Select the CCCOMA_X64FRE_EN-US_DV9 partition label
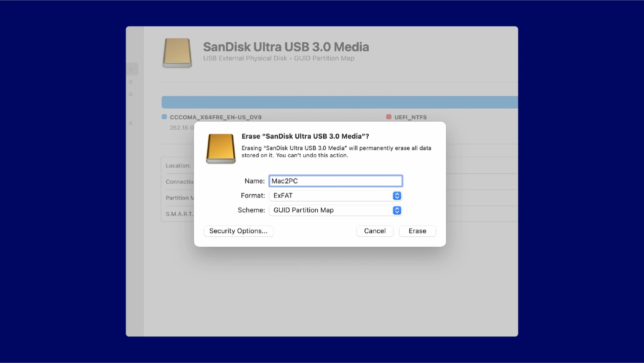644x363 pixels. (216, 117)
